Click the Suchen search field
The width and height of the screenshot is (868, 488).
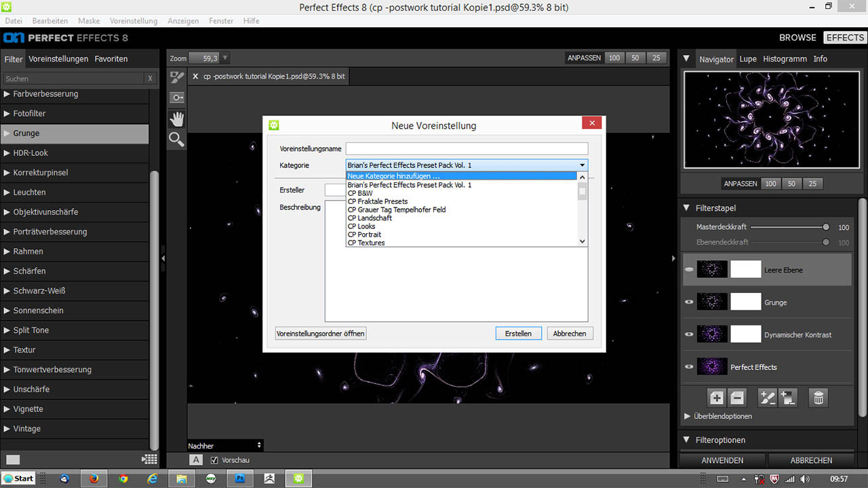point(73,79)
